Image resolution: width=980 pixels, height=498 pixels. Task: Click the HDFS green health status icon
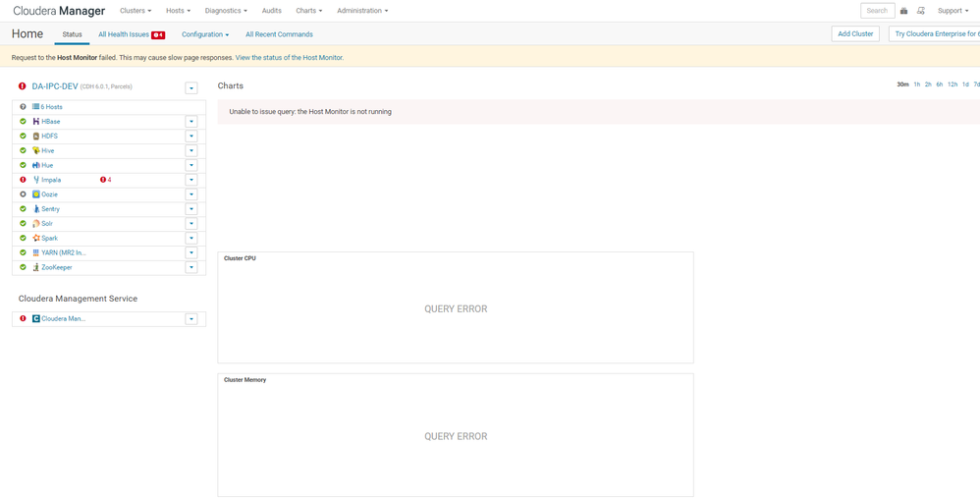pos(23,137)
